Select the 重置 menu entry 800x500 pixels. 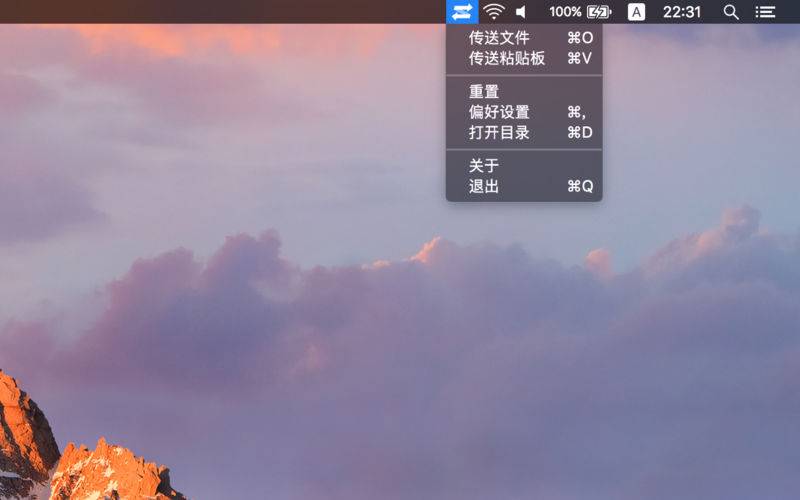coord(524,92)
